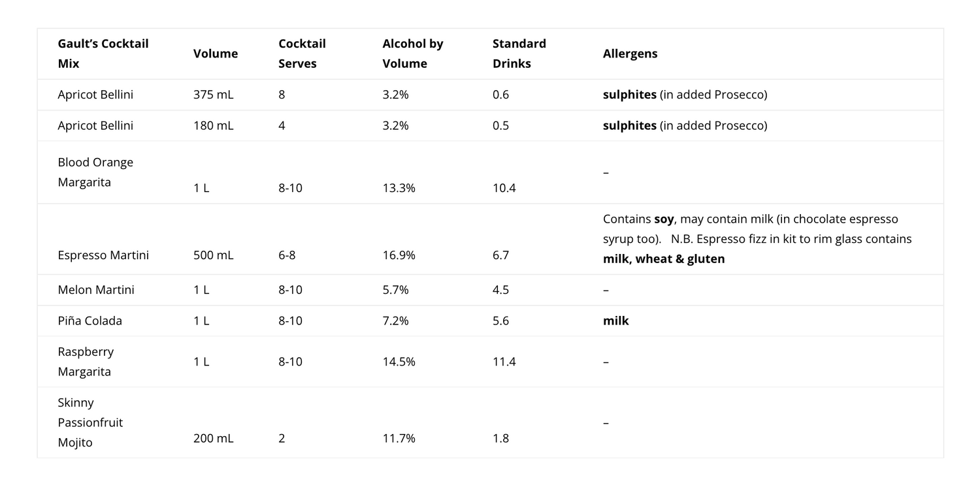The width and height of the screenshot is (980, 487).
Task: Click the Piña Colada name cell
Action: [x=90, y=321]
